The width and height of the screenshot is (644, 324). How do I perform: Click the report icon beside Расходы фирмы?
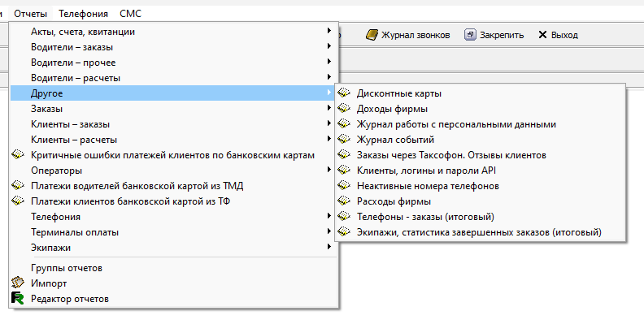[344, 201]
